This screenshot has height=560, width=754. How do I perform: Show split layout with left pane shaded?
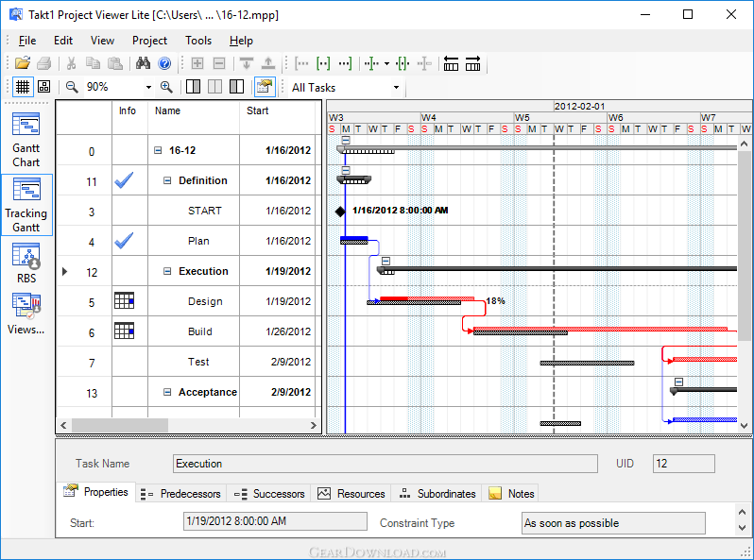(236, 87)
